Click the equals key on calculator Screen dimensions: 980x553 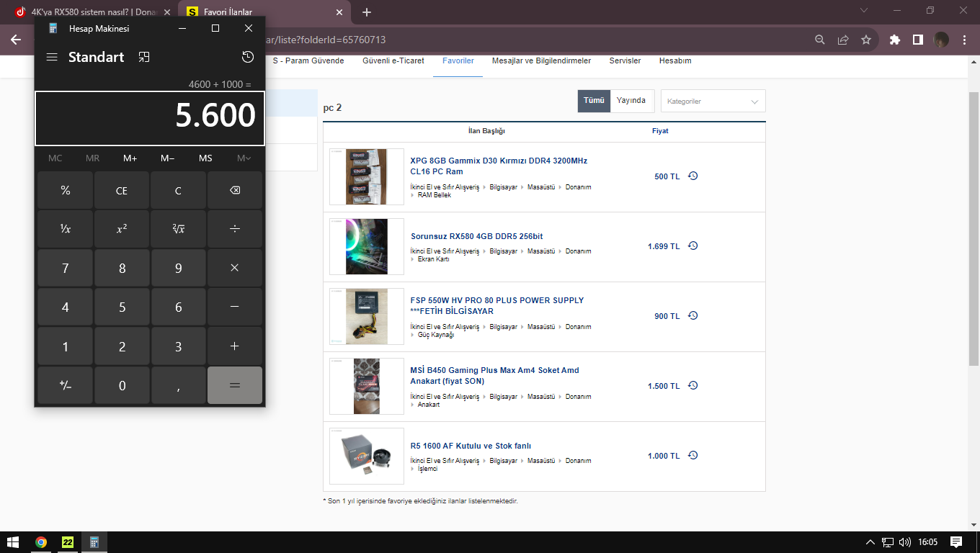point(235,385)
